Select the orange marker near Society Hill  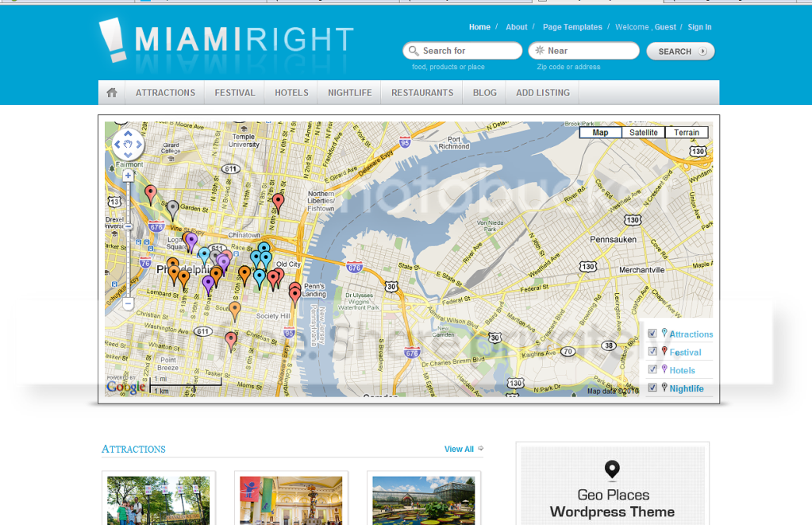point(235,311)
